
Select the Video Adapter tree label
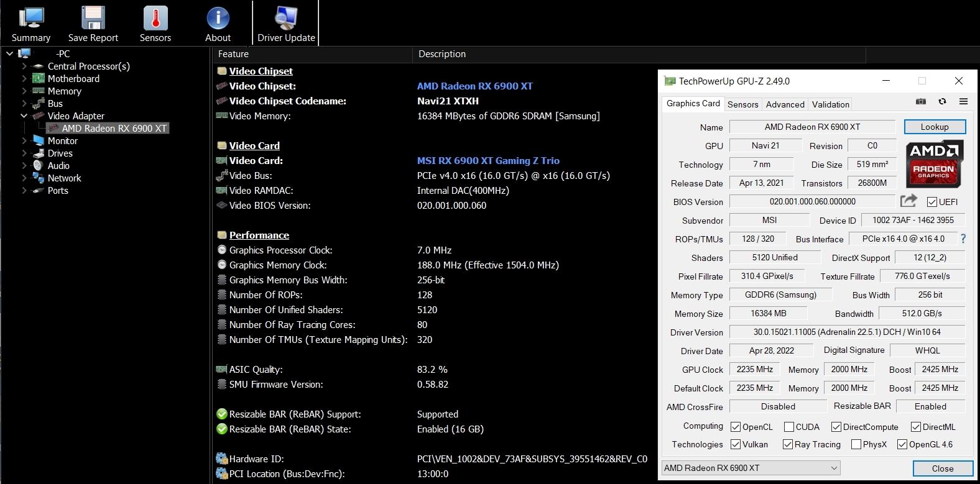click(x=76, y=116)
